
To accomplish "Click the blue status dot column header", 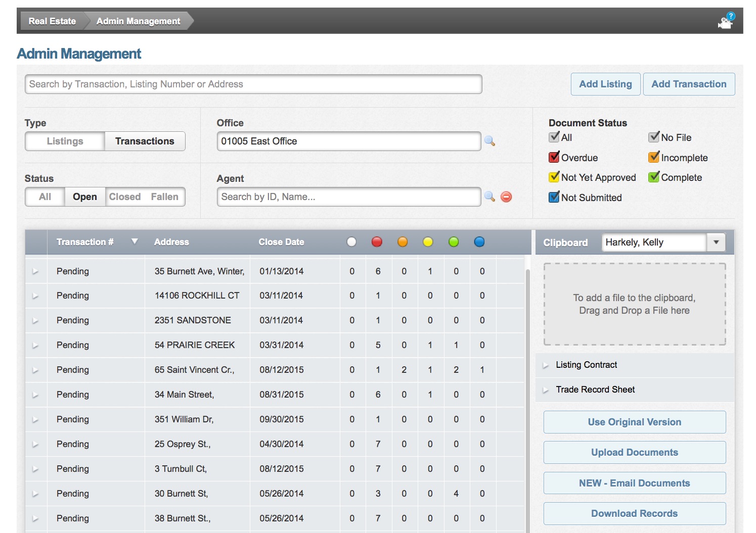I will [479, 241].
